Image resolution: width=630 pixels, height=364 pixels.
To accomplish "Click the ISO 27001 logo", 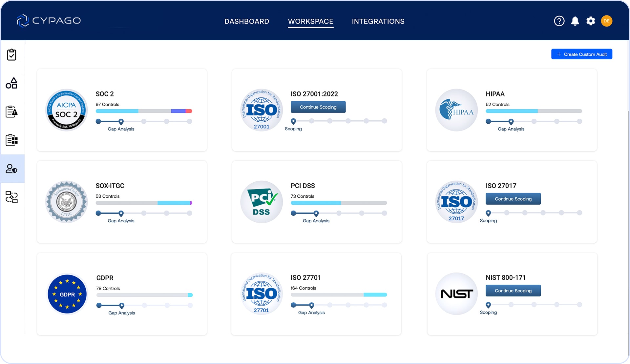I will click(262, 110).
